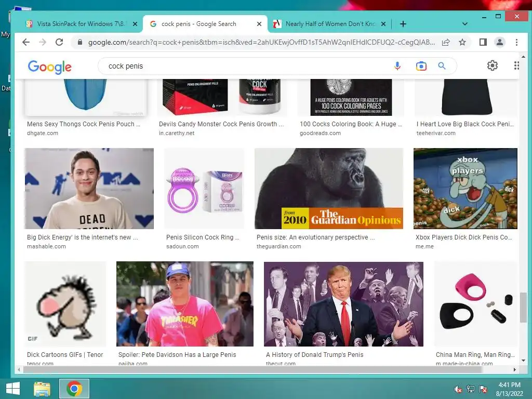The height and width of the screenshot is (399, 532).
Task: Close the Nearly Half of Women tab
Action: (383, 24)
